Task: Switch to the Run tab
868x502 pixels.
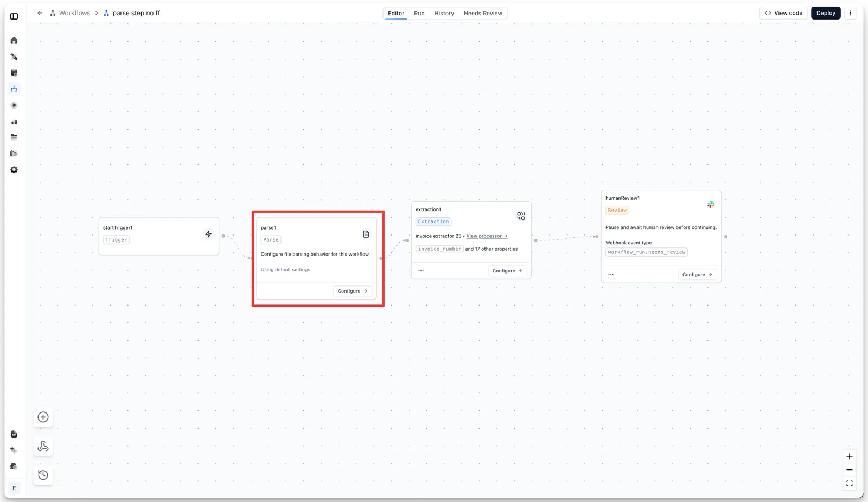Action: [419, 14]
